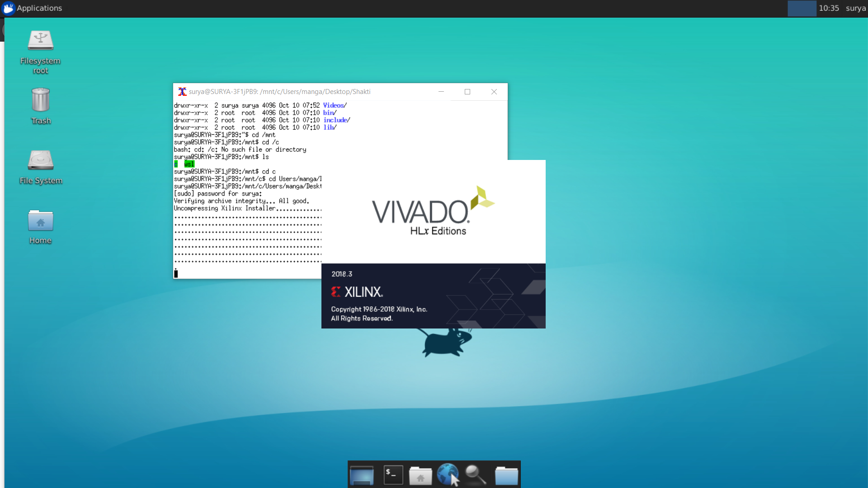The width and height of the screenshot is (868, 488).
Task: Click the 'include/' directory entry in terminal
Action: (337, 120)
